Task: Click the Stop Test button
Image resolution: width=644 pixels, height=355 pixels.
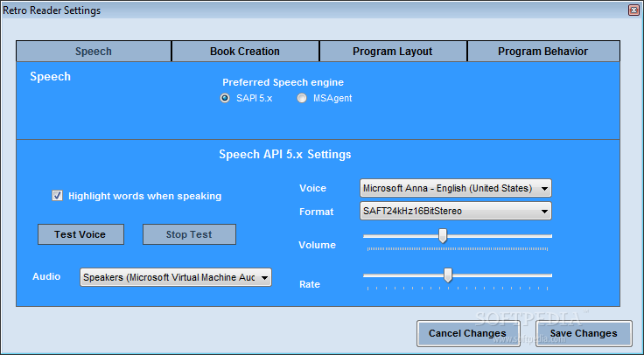Action: pyautogui.click(x=189, y=234)
